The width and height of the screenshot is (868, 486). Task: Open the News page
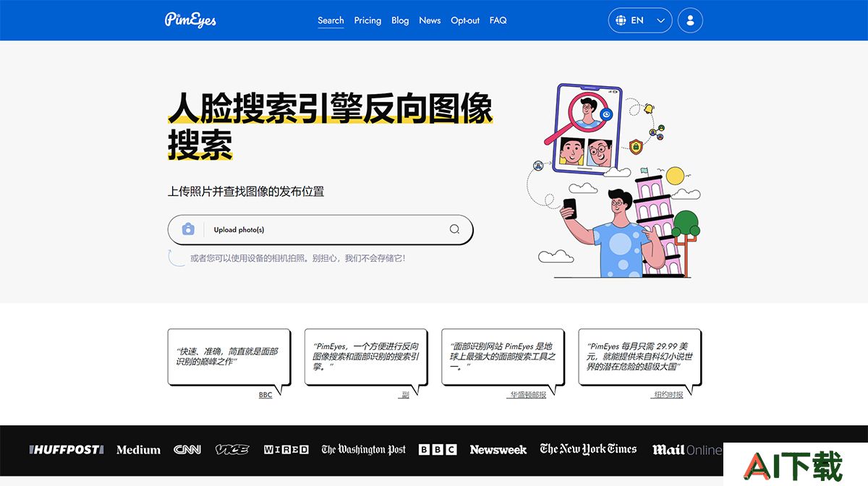(430, 20)
